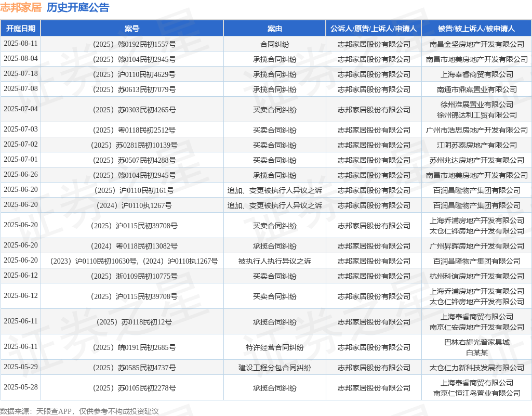Click defendant 巴林右旗光普家具城
532x416 pixels.
(x=477, y=342)
